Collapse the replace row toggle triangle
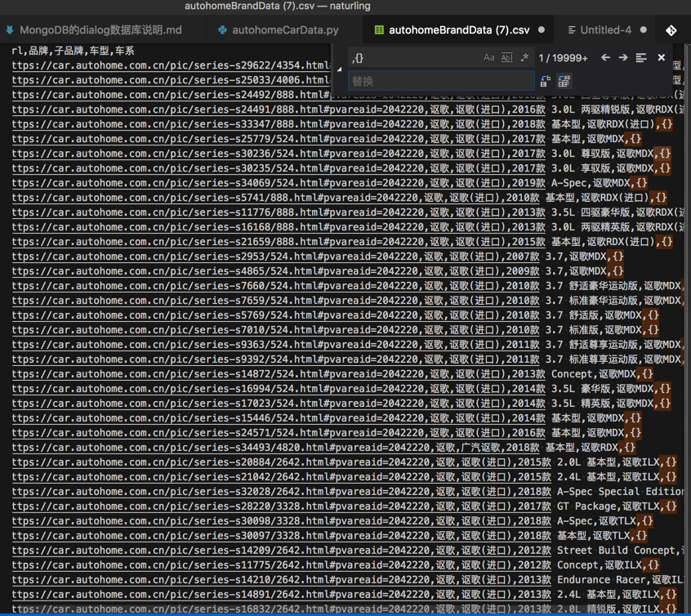691x616 pixels. click(x=339, y=69)
